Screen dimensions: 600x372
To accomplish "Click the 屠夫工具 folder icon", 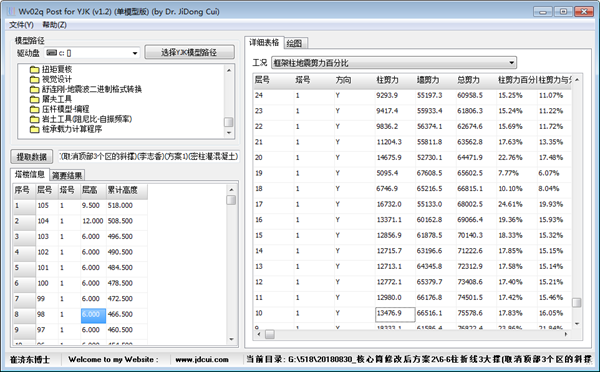I will click(35, 100).
